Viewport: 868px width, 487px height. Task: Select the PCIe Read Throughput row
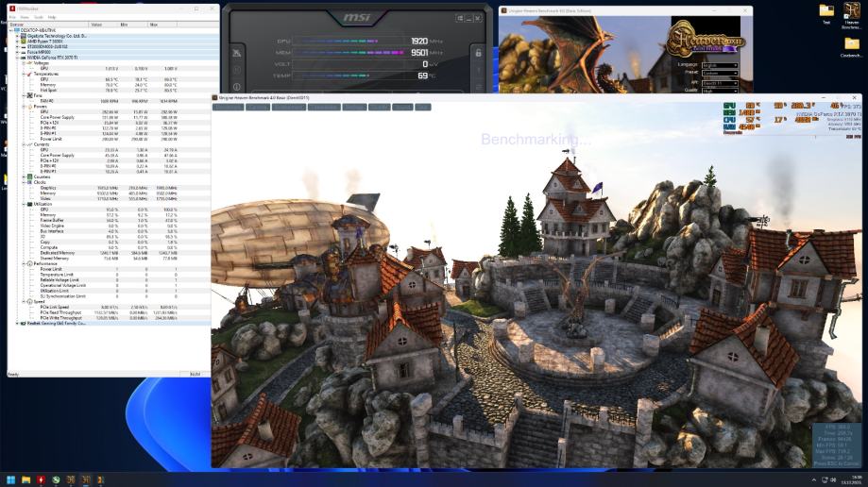[x=109, y=312]
